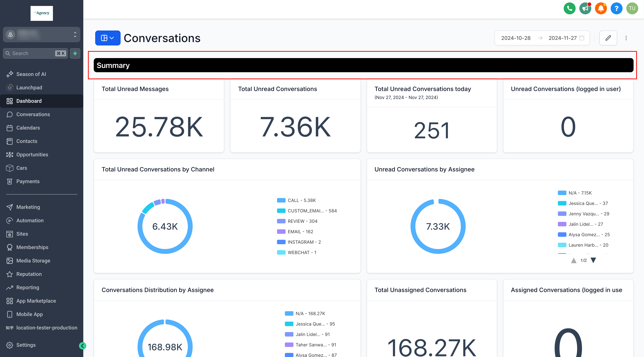The height and width of the screenshot is (357, 644).
Task: Click the Media Storage image icon
Action: tap(10, 261)
